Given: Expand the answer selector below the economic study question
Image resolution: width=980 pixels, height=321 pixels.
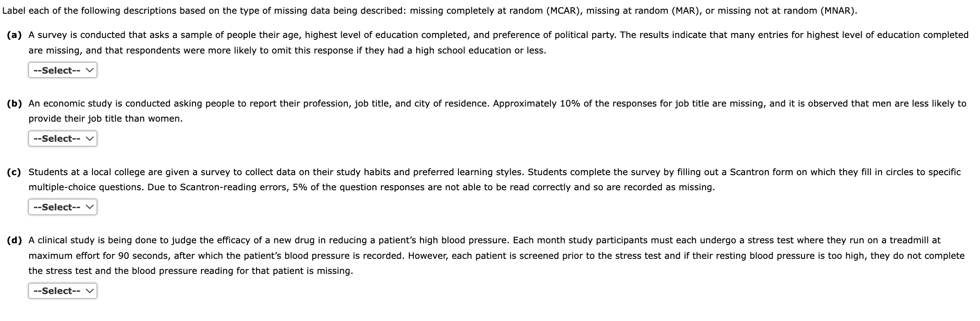Looking at the screenshot, I should [x=62, y=138].
